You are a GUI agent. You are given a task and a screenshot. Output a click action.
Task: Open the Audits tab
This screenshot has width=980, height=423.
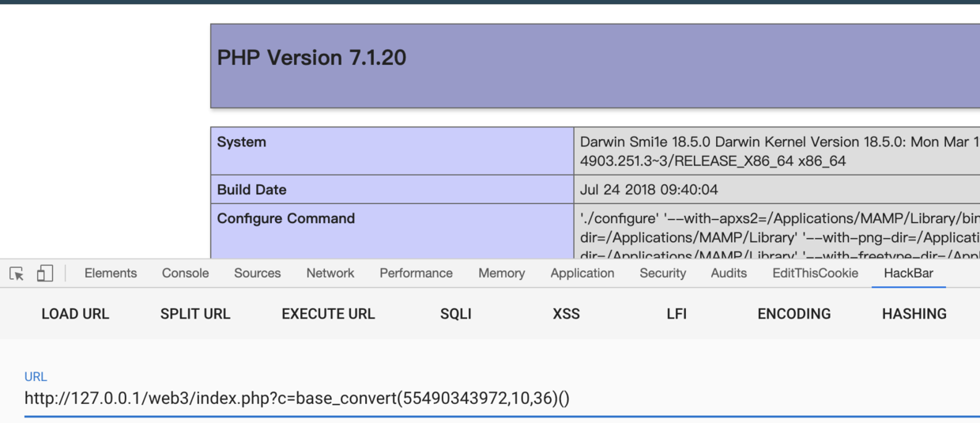729,273
